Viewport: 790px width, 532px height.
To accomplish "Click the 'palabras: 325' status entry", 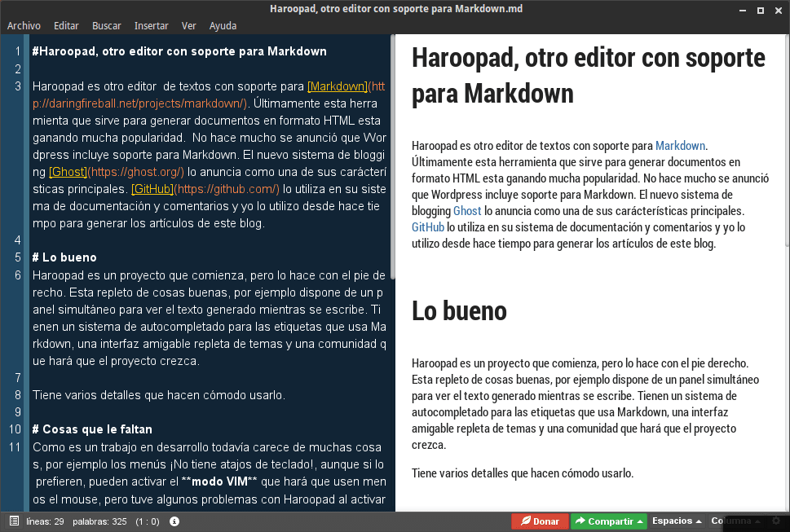I will coord(99,521).
